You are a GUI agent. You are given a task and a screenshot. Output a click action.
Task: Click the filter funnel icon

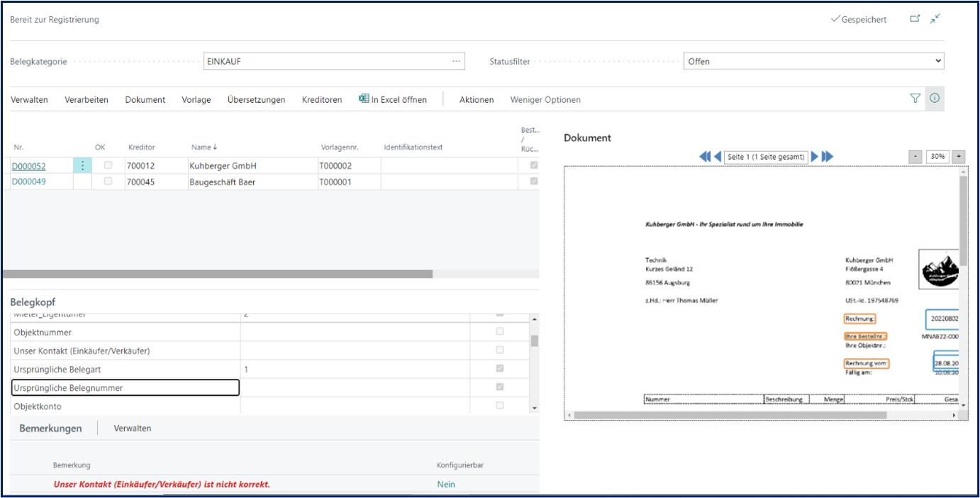pos(915,99)
